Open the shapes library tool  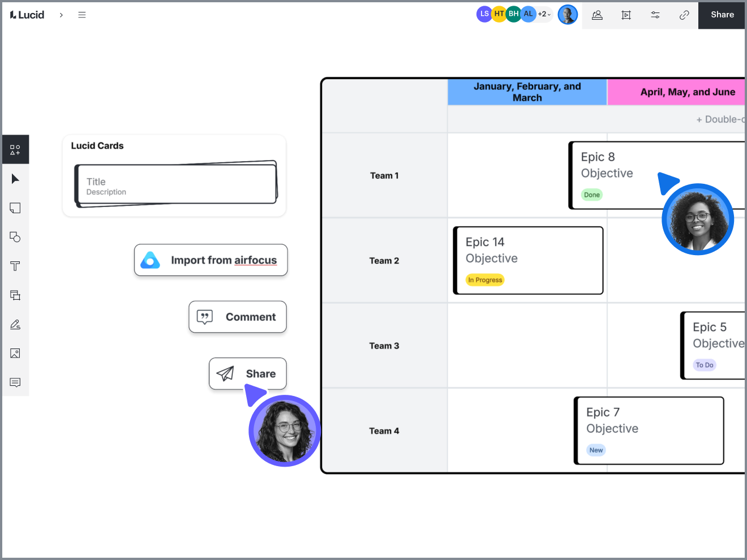click(x=15, y=150)
